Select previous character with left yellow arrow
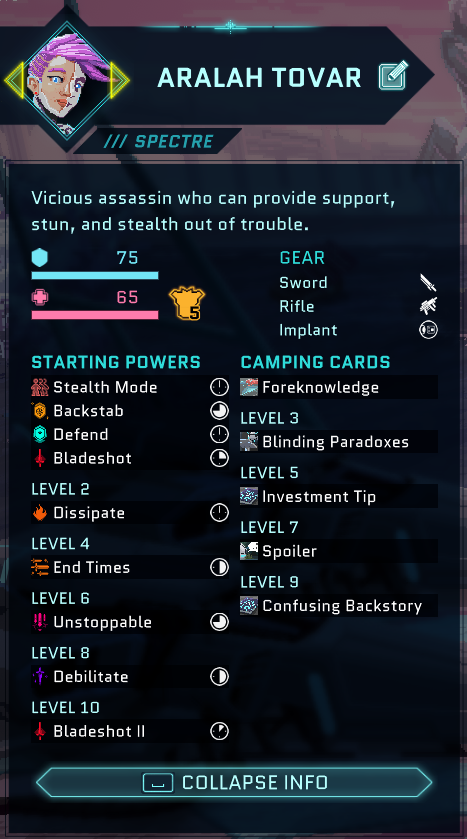The width and height of the screenshot is (467, 839). click(x=14, y=80)
